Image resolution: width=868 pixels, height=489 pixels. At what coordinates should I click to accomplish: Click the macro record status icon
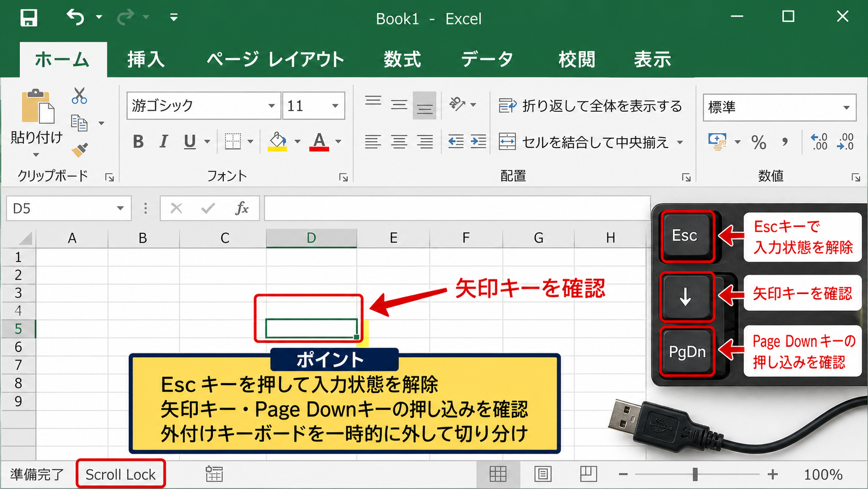coord(214,474)
